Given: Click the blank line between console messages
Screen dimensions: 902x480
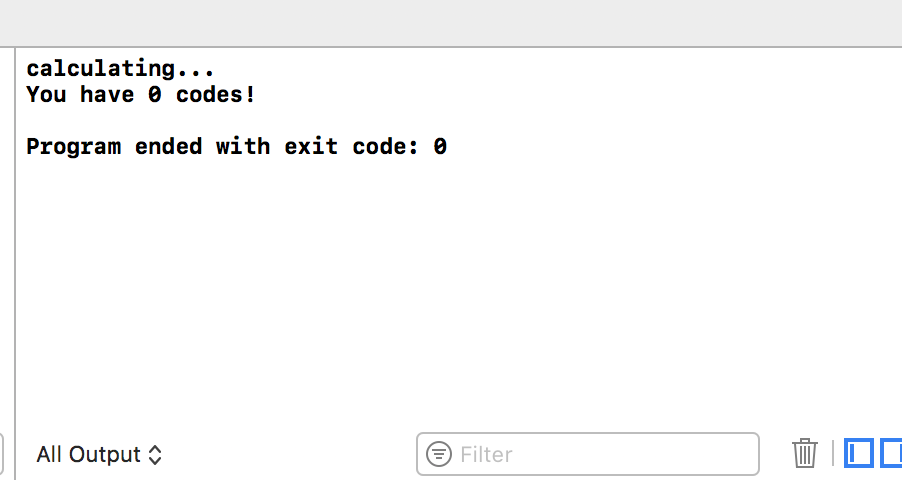Looking at the screenshot, I should click(230, 120).
